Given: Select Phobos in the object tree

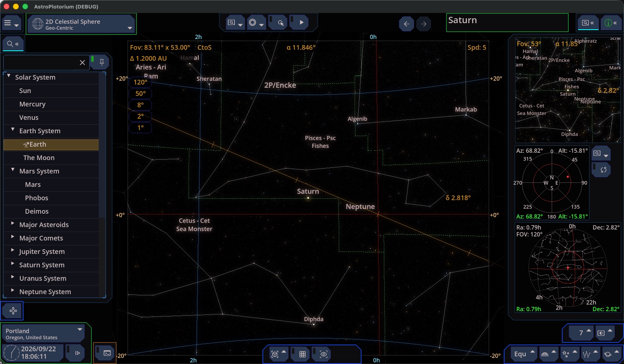Looking at the screenshot, I should tap(51, 198).
